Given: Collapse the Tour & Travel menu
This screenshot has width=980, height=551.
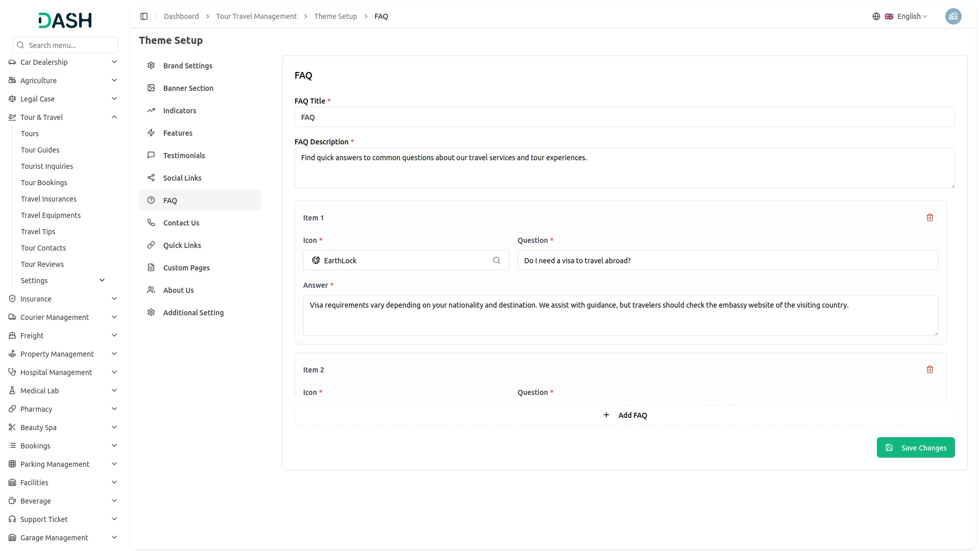Looking at the screenshot, I should (x=114, y=117).
